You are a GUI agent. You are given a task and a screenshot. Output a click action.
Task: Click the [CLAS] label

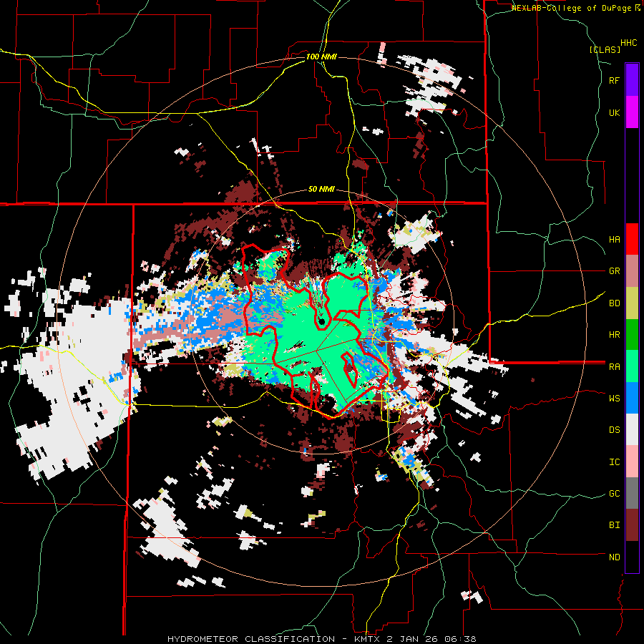[605, 50]
